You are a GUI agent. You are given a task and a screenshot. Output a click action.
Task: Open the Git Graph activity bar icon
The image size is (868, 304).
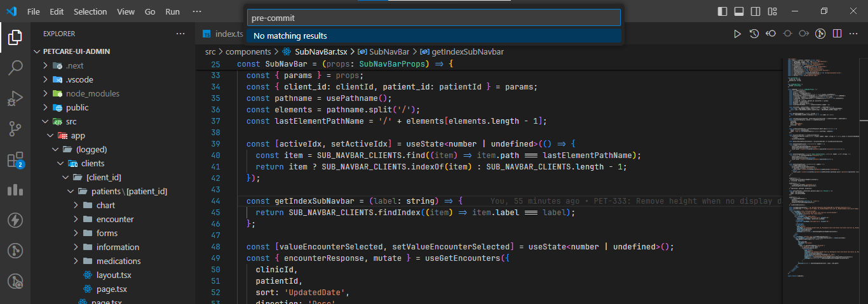[15, 251]
